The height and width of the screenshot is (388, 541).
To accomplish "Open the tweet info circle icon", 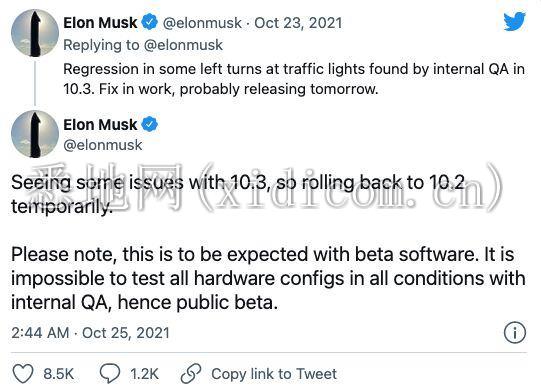I will coord(515,333).
